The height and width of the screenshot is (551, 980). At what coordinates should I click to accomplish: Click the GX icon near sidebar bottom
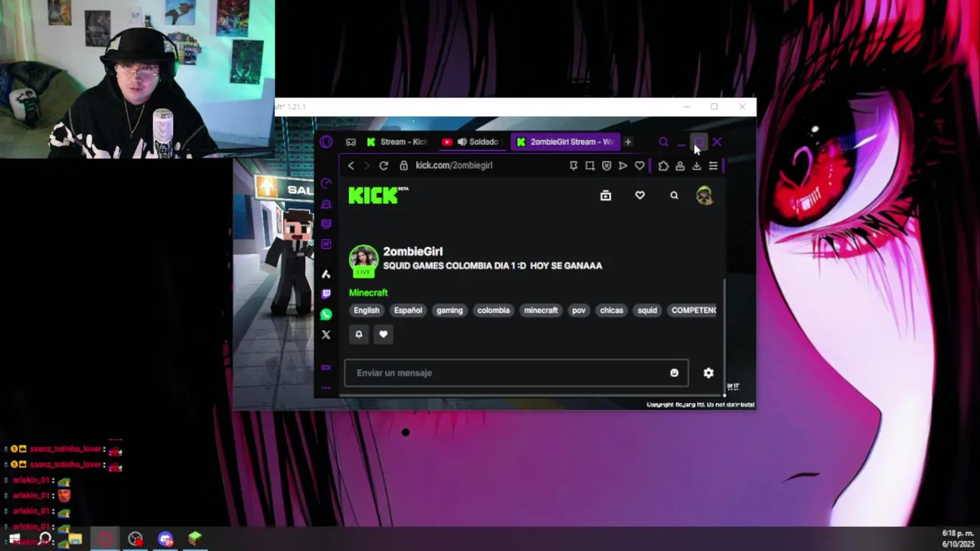(x=326, y=367)
